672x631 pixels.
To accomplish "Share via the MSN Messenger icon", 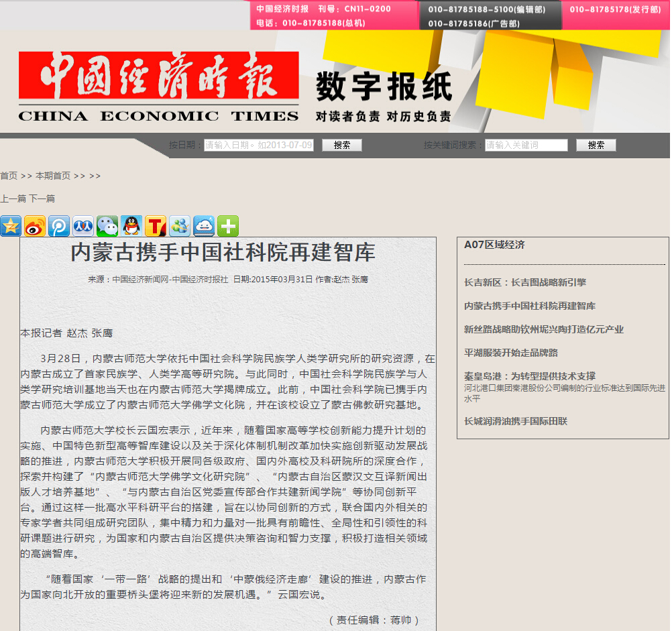I will point(180,226).
